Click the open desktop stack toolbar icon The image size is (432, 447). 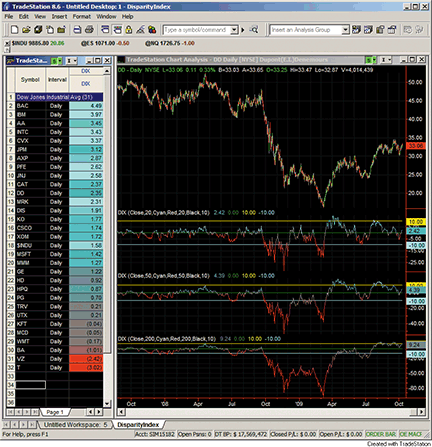[x=38, y=30]
